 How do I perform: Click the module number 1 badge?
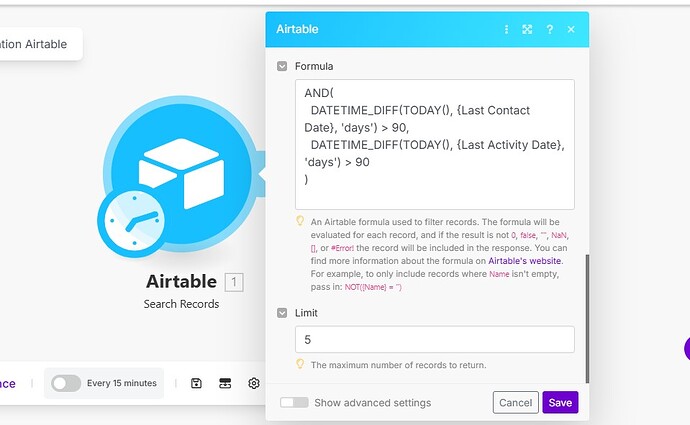coord(234,282)
